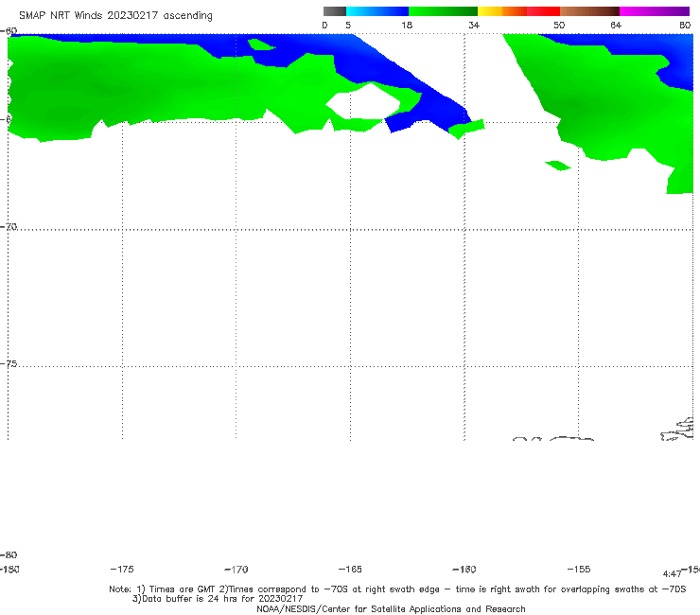Click the -165 longitude axis label

point(350,570)
